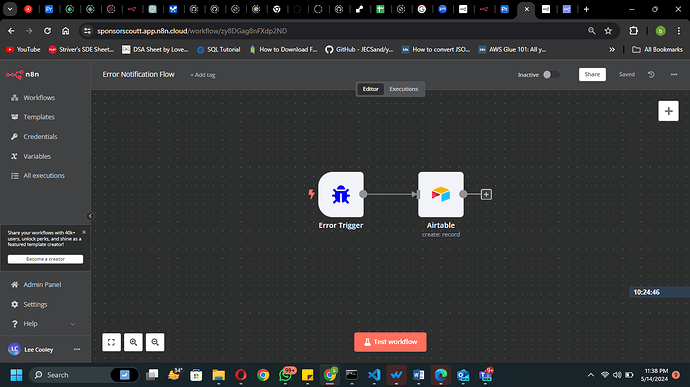Open browser home page
This screenshot has height=387, width=690.
tap(66, 31)
